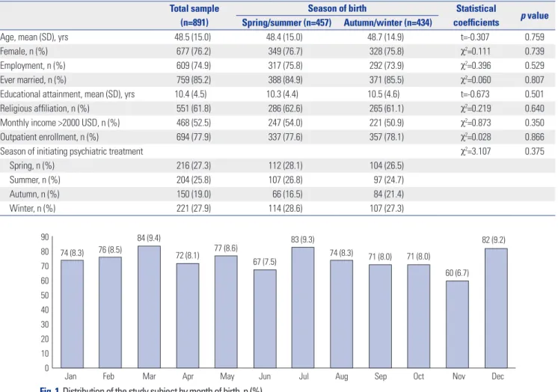The width and height of the screenshot is (558, 392).
Task: Select the bar label '67 (7.5)'
Action: (x=265, y=262)
